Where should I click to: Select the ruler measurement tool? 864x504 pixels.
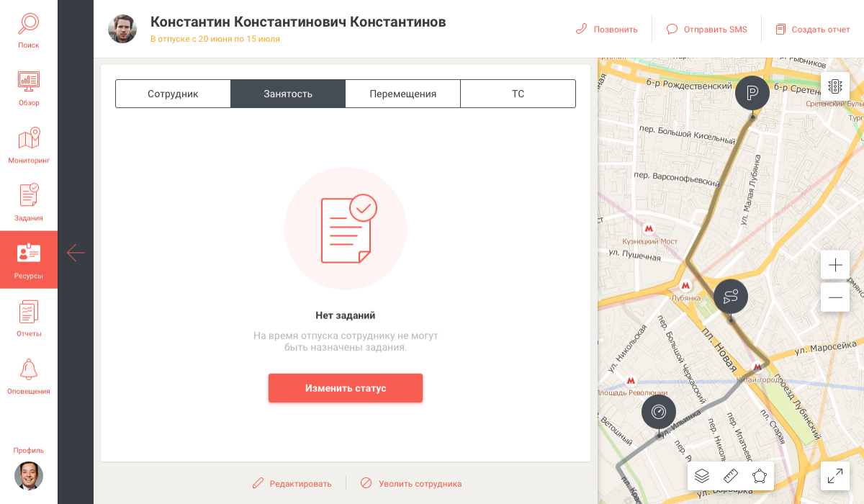(x=731, y=475)
